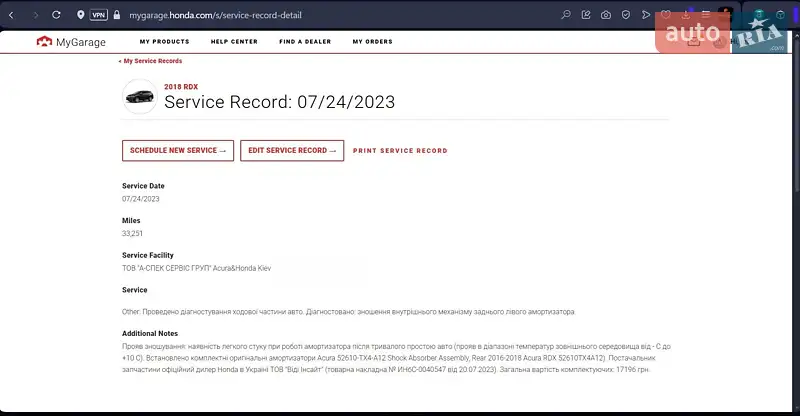Click the send arrow icon in toolbar
Viewport: 800px width, 416px height.
click(646, 15)
